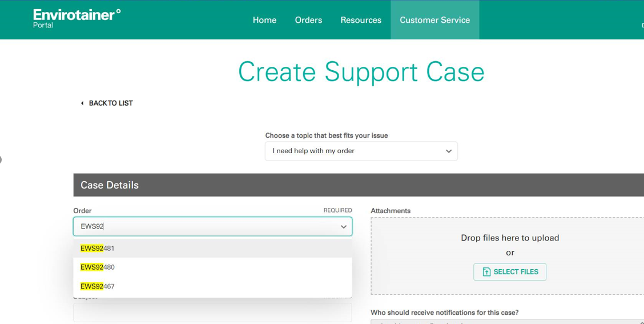644x324 pixels.
Task: Select order EWS92467 from the suggestions
Action: point(213,286)
